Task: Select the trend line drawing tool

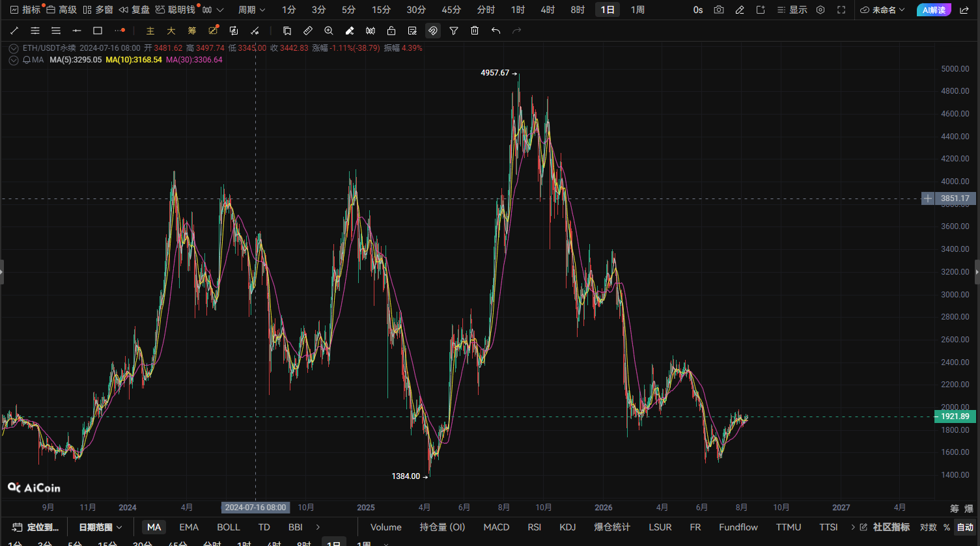Action: tap(14, 31)
